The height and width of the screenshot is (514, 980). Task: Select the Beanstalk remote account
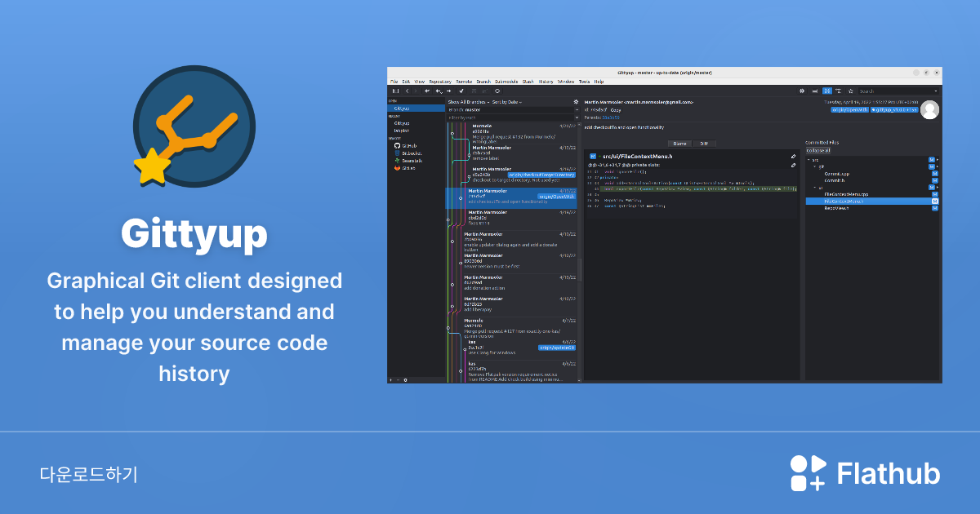pyautogui.click(x=412, y=161)
